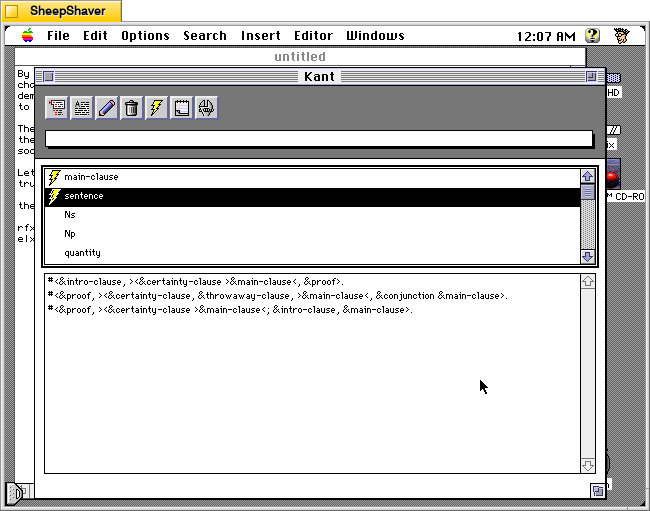Click the first definition line starting with &intro-clause

tap(196, 282)
